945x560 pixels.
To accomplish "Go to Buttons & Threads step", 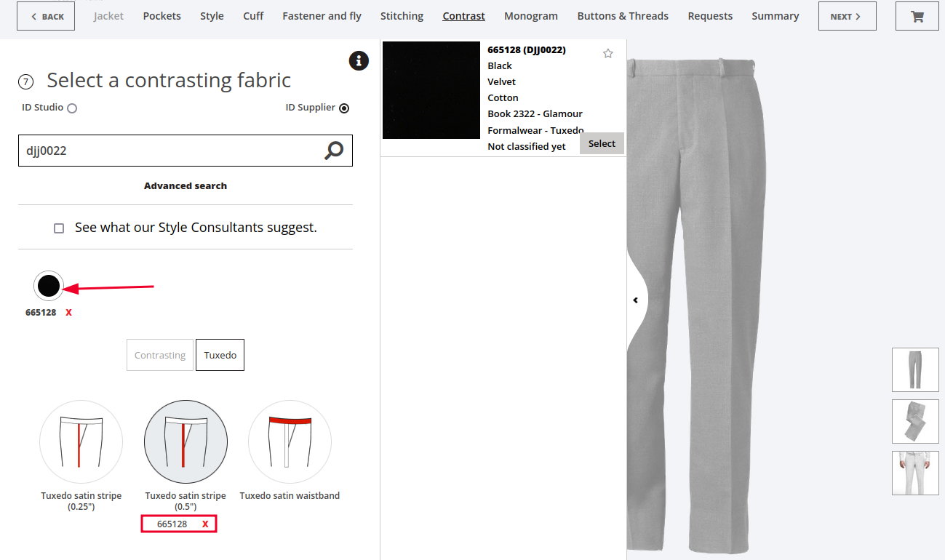I will pos(623,16).
